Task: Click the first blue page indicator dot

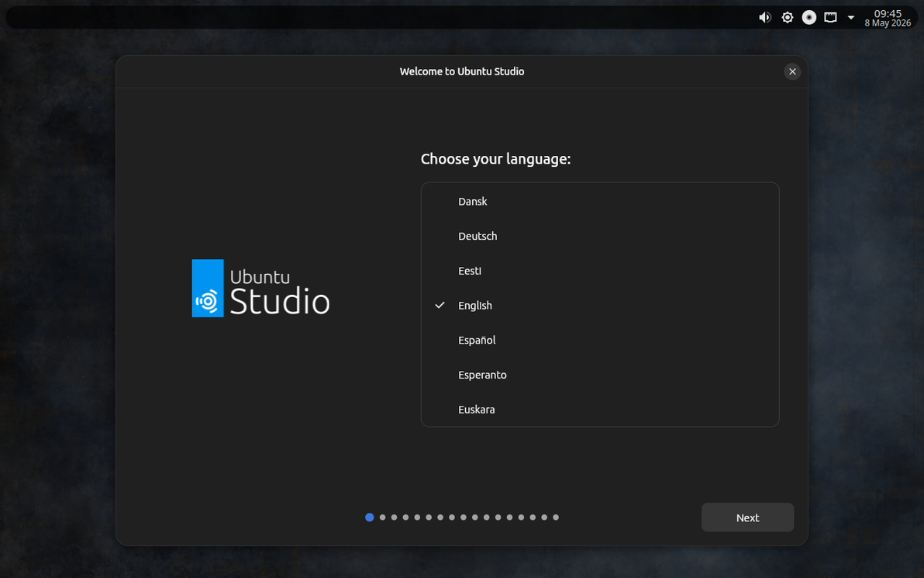Action: pos(370,517)
